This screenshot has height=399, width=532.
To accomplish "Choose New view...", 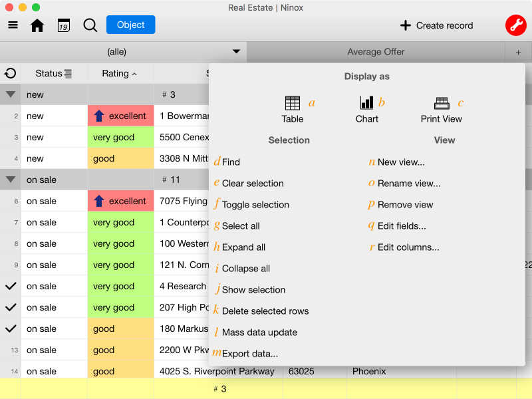I will [x=401, y=162].
